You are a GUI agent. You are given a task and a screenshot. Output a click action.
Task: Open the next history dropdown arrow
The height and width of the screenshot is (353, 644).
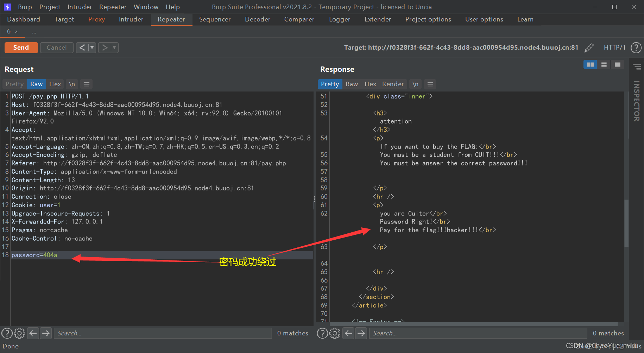[114, 48]
